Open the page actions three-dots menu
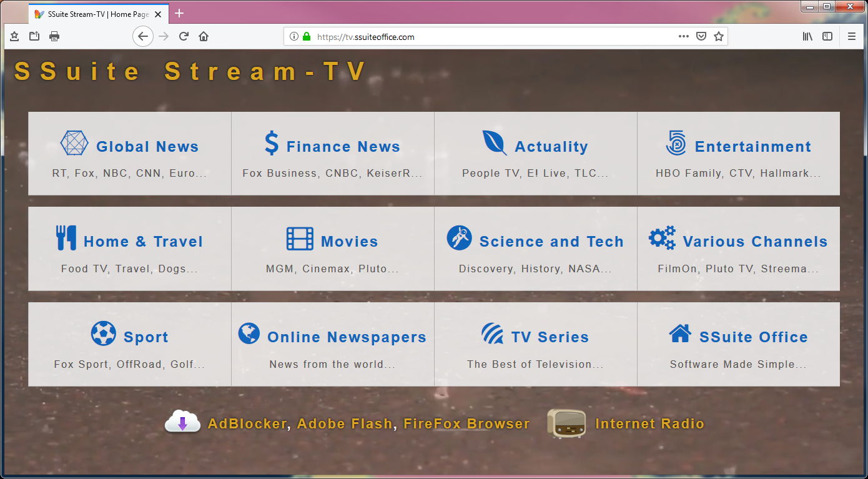Image resolution: width=868 pixels, height=479 pixels. (x=684, y=36)
